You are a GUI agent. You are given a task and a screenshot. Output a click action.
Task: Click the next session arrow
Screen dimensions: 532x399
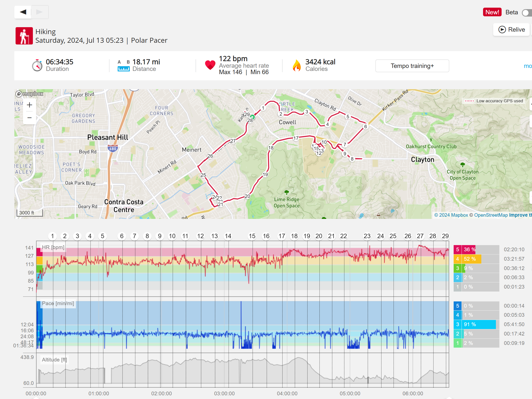pos(39,12)
